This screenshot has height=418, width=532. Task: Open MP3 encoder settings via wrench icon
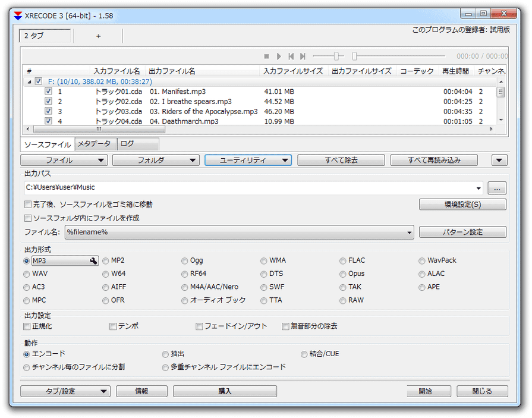coord(93,260)
